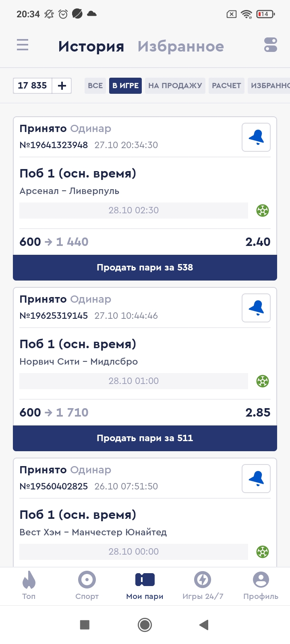Select the ВСЕ filter
Image resolution: width=290 pixels, height=644 pixels.
(x=95, y=86)
